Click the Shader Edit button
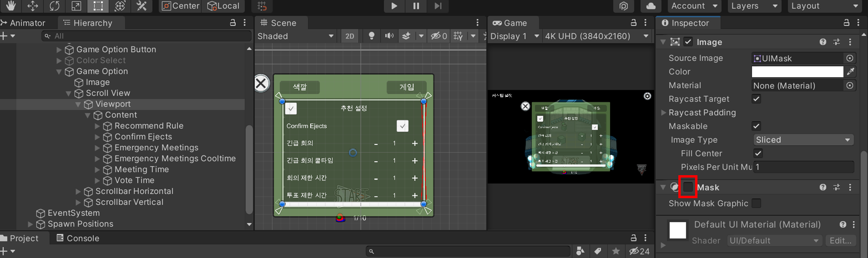The height and width of the screenshot is (258, 868). pos(840,241)
